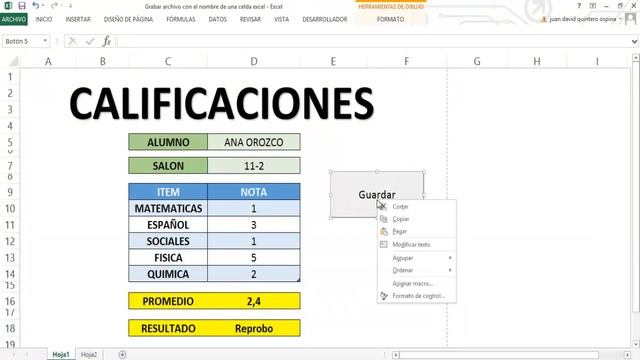Select the ITEM header cell
This screenshot has height=360, width=640.
pos(168,192)
